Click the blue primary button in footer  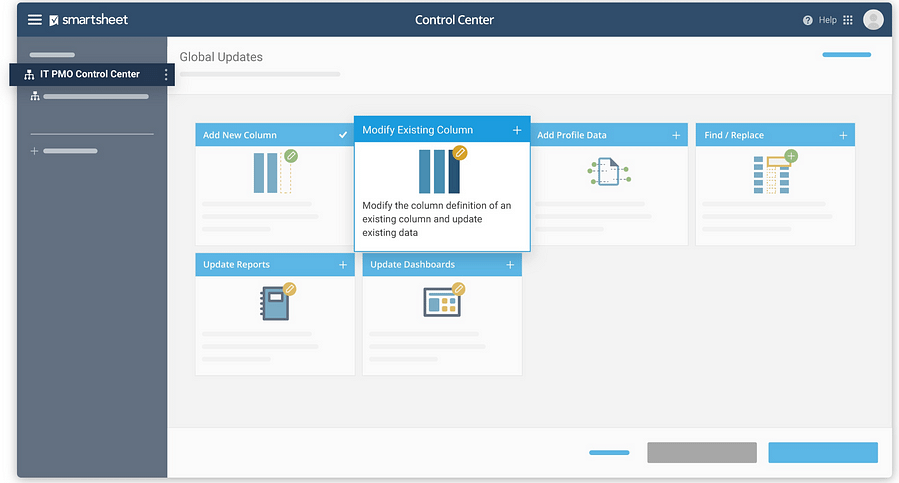click(823, 453)
